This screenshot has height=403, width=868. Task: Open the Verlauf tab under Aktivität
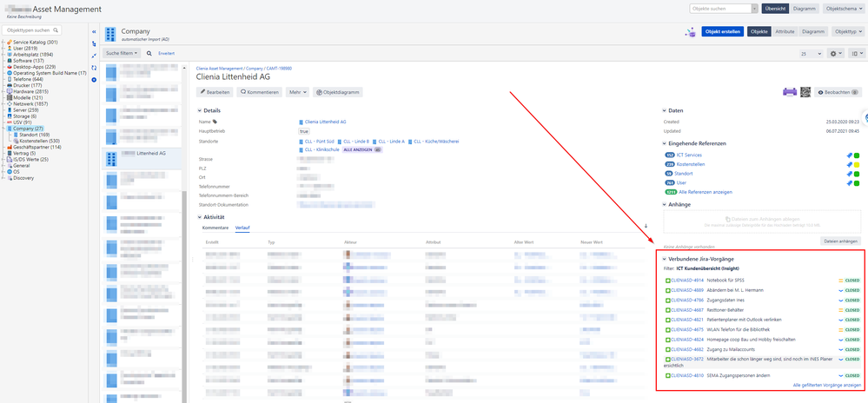[242, 228]
